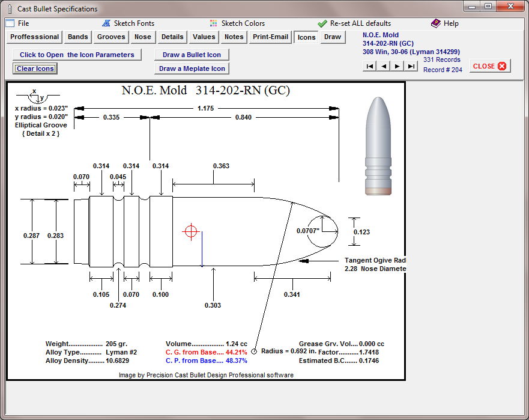Switch to the Grooves tab
This screenshot has height=420, width=529.
111,37
